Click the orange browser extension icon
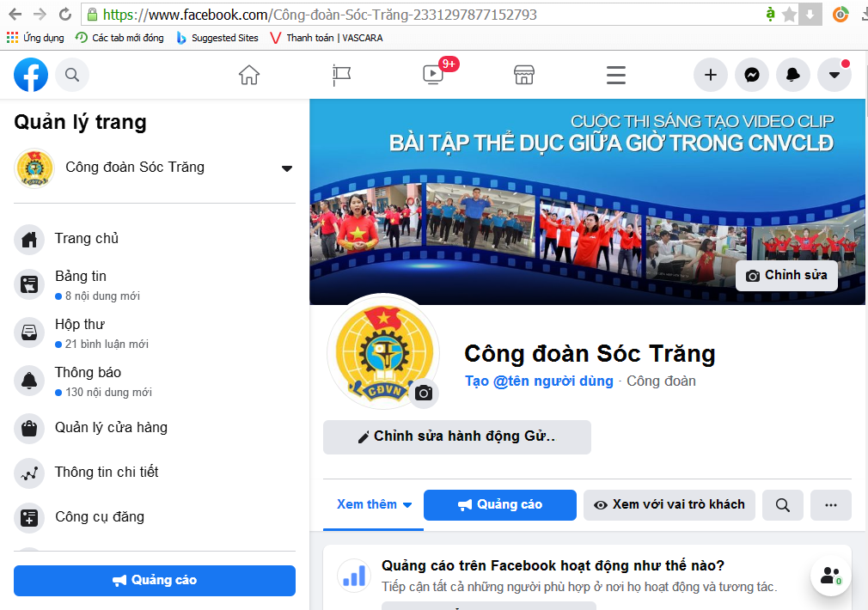Screen dimensions: 868x610 click(x=840, y=15)
